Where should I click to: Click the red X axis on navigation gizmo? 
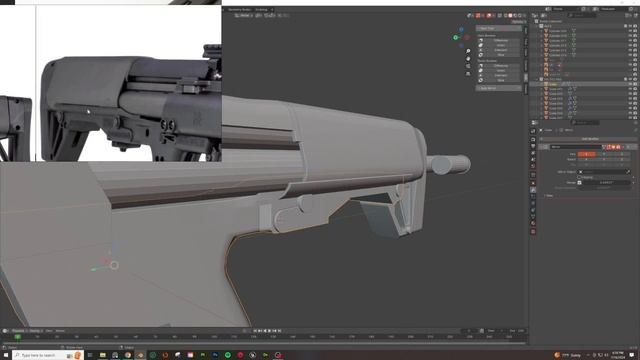(x=467, y=38)
